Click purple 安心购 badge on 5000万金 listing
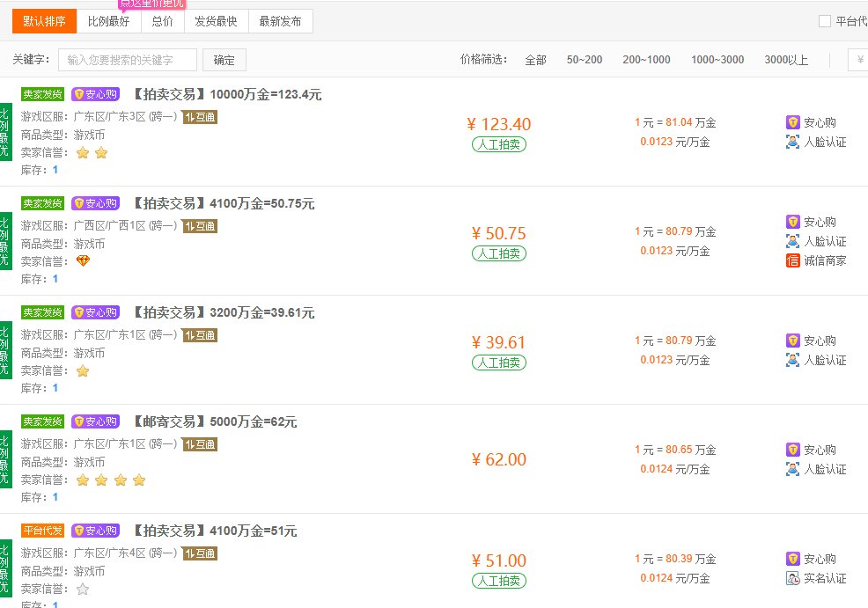The width and height of the screenshot is (868, 608). tap(96, 421)
